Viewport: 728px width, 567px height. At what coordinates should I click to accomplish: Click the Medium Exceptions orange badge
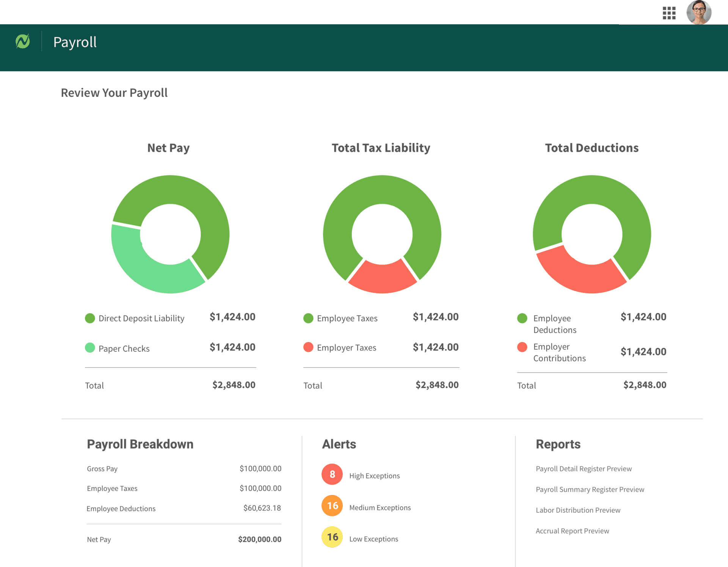[x=332, y=506]
